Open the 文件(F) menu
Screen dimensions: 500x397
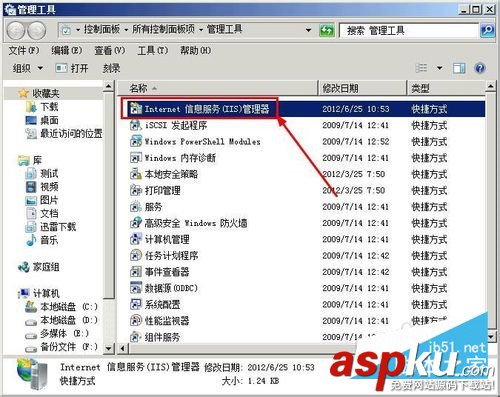24,51
